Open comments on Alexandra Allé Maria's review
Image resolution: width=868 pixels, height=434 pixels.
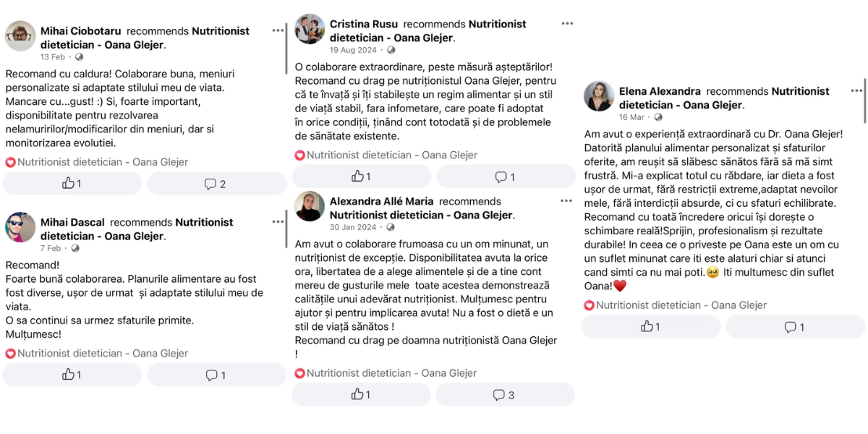[504, 394]
